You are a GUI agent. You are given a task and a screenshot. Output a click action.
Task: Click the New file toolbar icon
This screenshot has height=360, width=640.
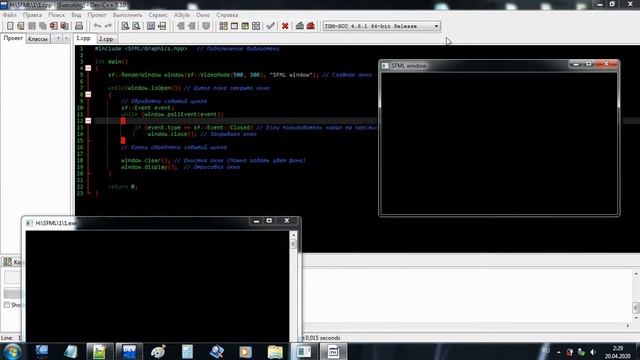pos(10,26)
